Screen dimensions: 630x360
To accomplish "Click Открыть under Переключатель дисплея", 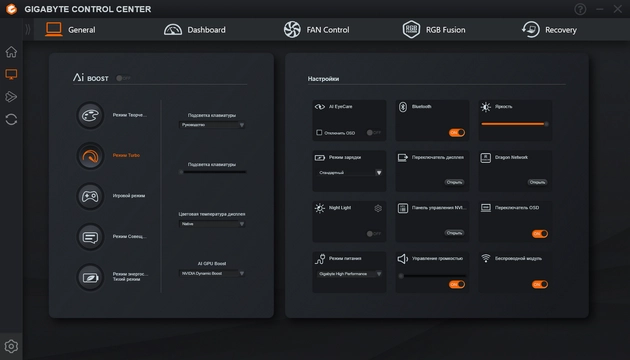I will (454, 182).
